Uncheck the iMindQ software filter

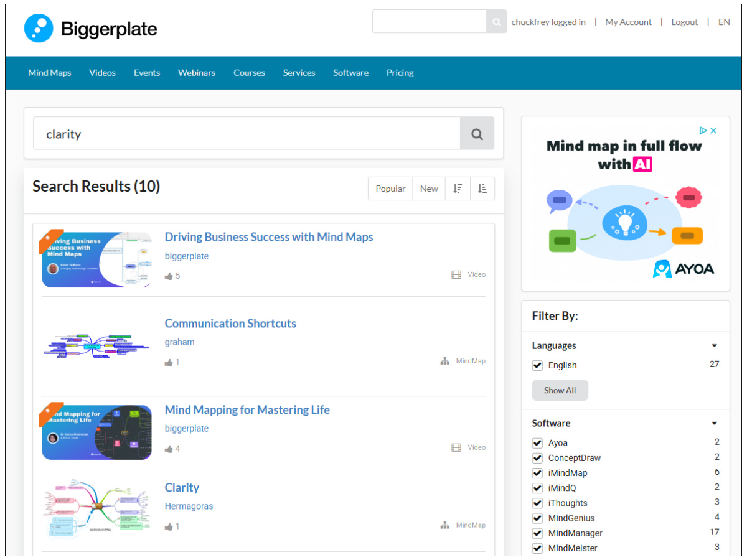537,488
